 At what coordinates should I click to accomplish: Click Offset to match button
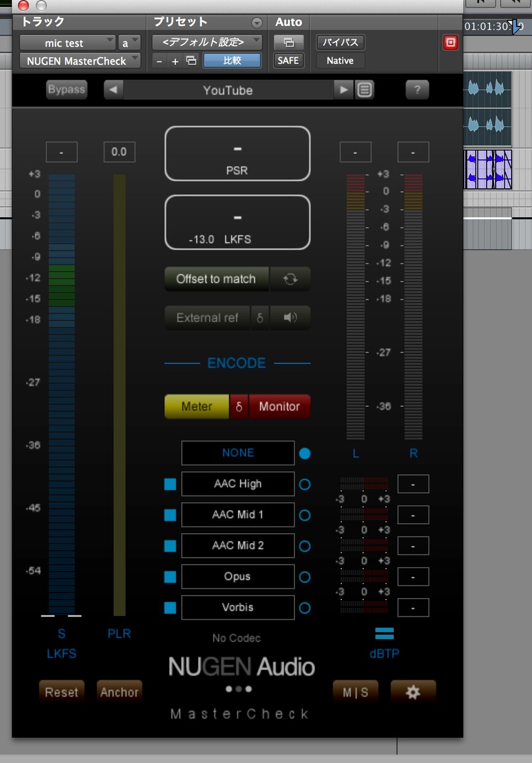[216, 279]
